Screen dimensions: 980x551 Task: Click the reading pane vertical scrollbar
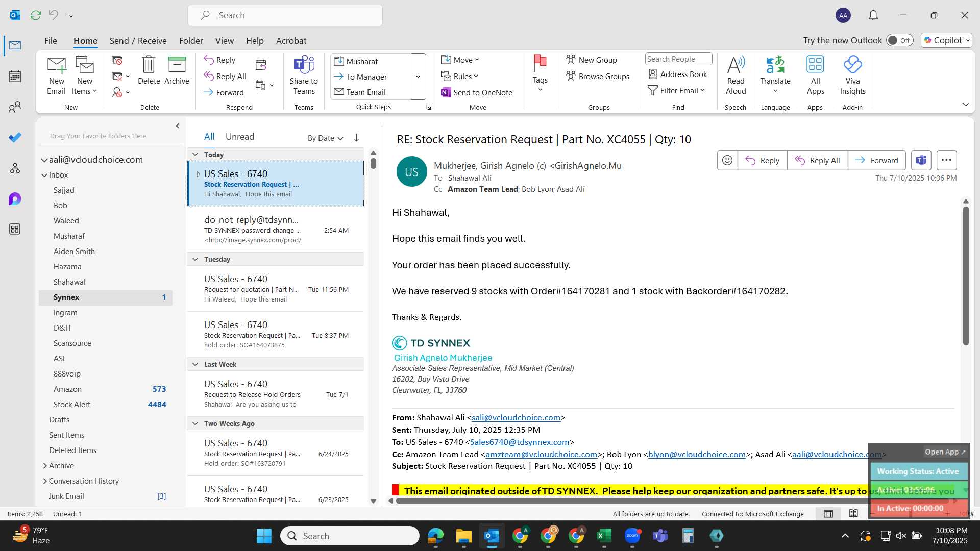click(x=965, y=275)
